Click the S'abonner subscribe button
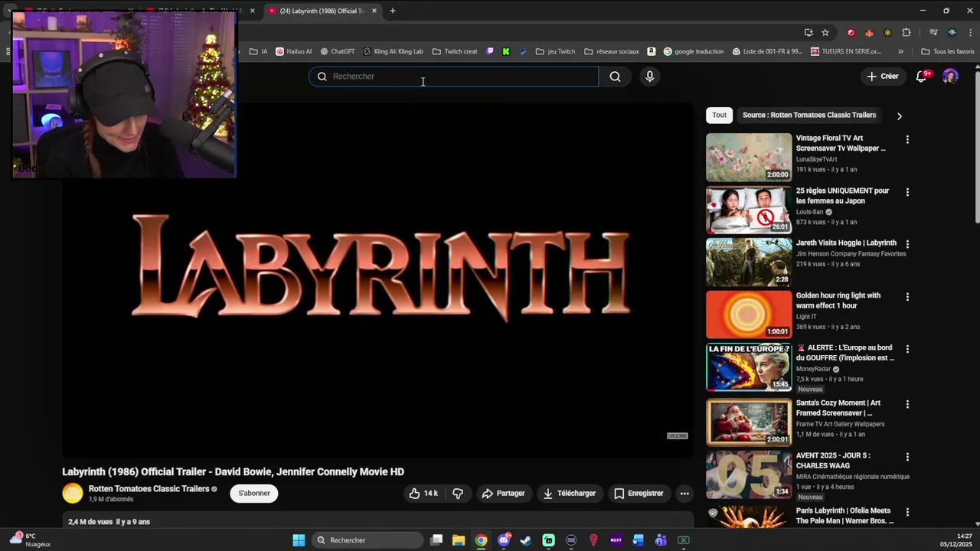This screenshot has height=551, width=980. click(x=253, y=494)
